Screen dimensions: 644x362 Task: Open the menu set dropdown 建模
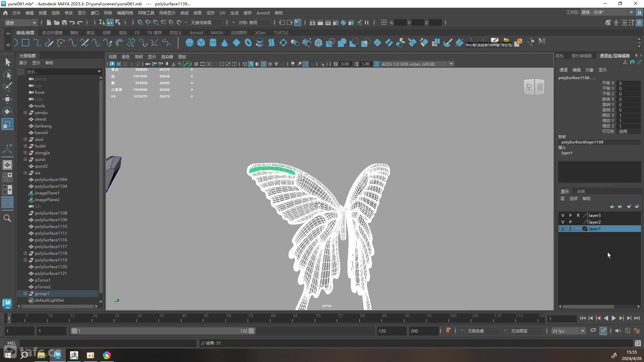[x=20, y=22]
